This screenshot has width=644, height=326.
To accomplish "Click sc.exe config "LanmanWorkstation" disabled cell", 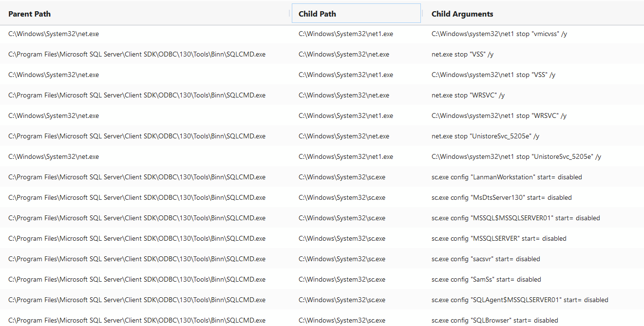I will click(507, 177).
